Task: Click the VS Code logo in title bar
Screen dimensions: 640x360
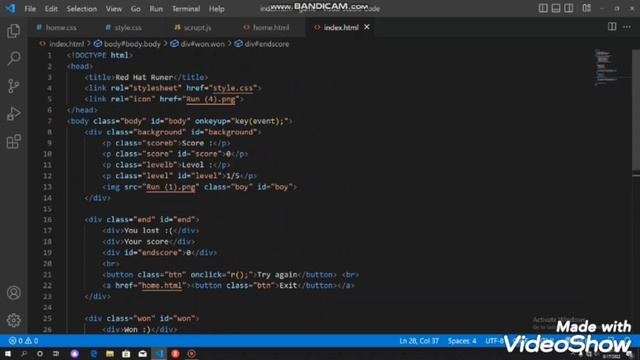Action: [x=10, y=8]
